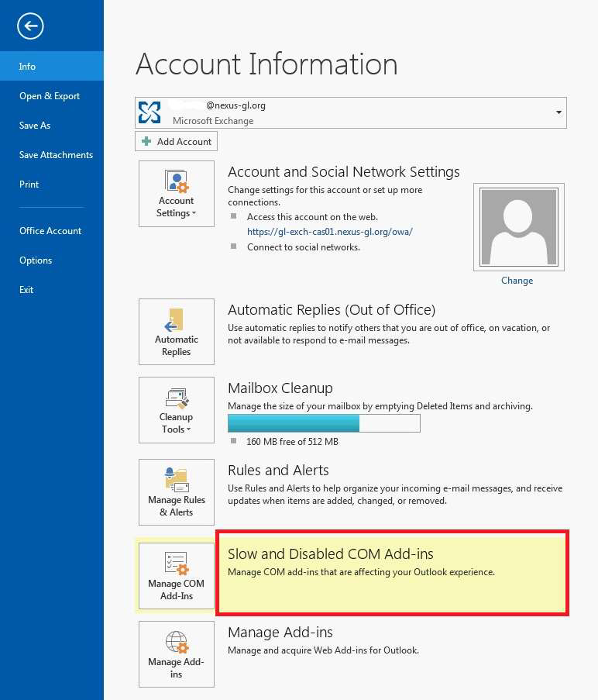Screen dimensions: 598x700
Task: Click 'Access this account on the web.' text
Action: click(x=312, y=217)
